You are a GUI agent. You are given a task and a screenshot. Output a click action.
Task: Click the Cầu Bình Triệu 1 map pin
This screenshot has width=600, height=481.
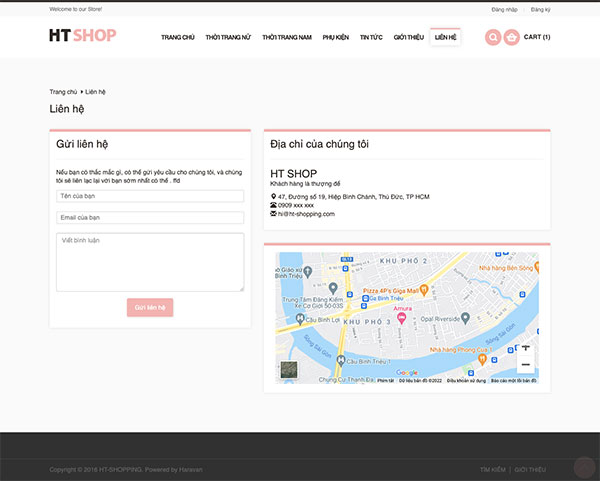coord(341,360)
